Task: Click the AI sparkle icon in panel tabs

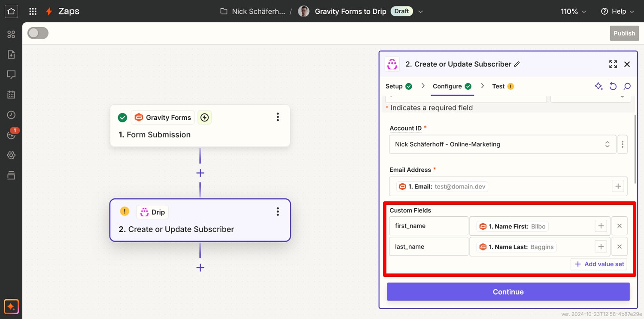Action: 599,86
